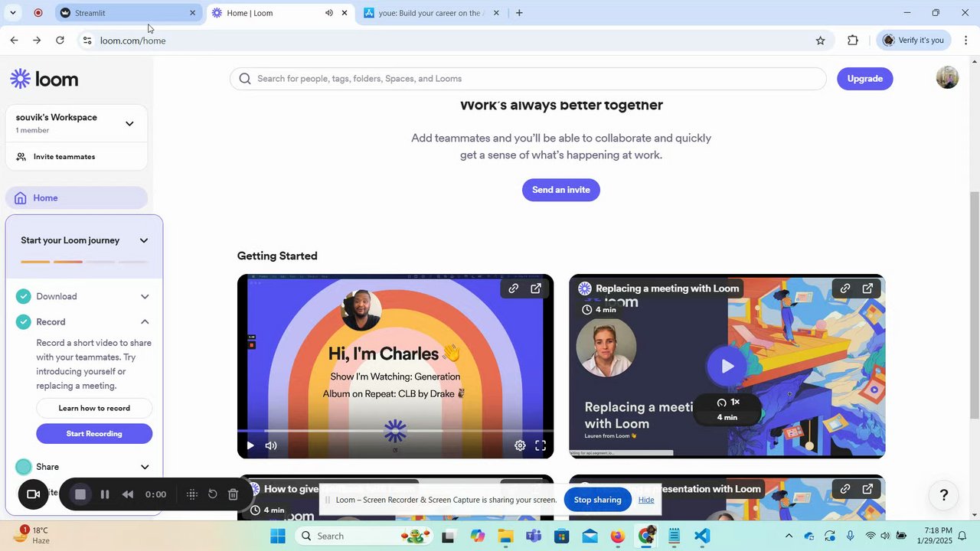Viewport: 980px width, 551px height.
Task: Seek on Charles video progress bar
Action: (395, 431)
